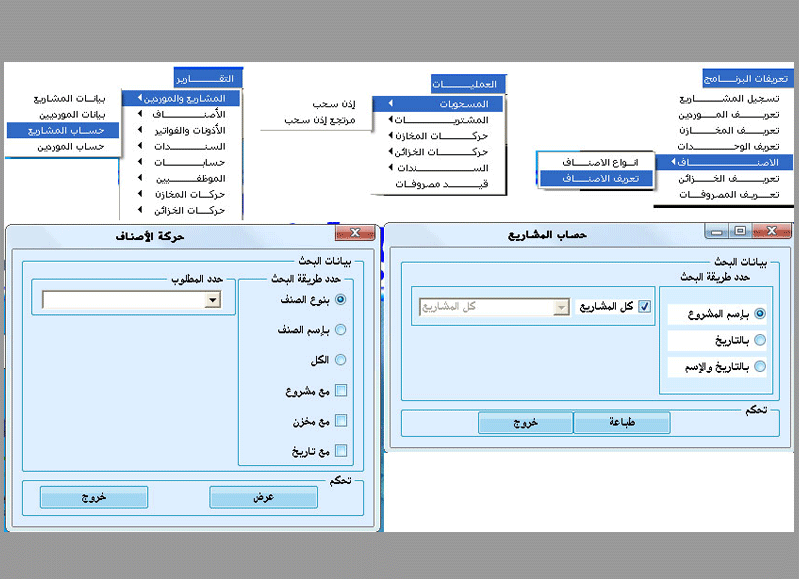Screen dimensions: 799x579
Task: Select الاصناف in definitions menu
Action: pyautogui.click(x=724, y=163)
